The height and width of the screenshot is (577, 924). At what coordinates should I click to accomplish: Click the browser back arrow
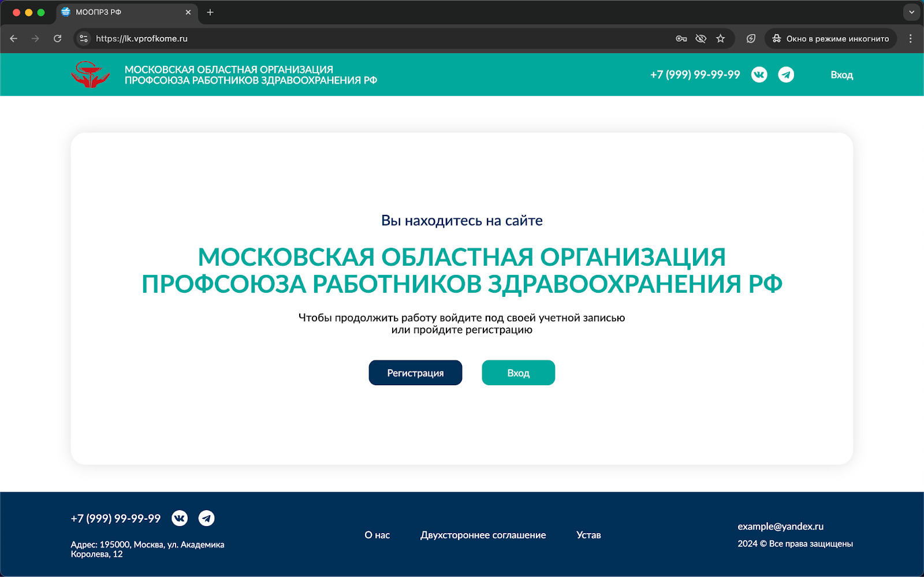[x=14, y=38]
